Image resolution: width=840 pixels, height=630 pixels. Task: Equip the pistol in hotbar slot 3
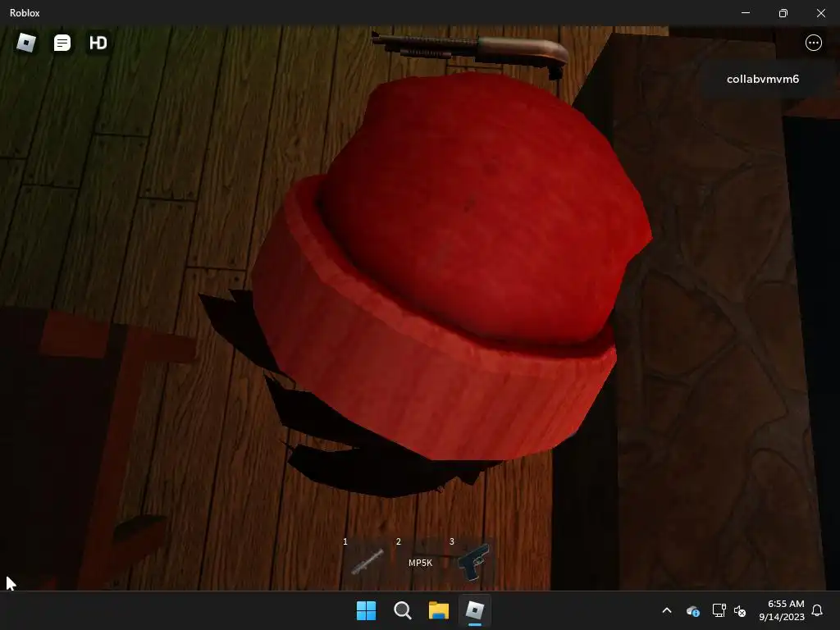[473, 562]
